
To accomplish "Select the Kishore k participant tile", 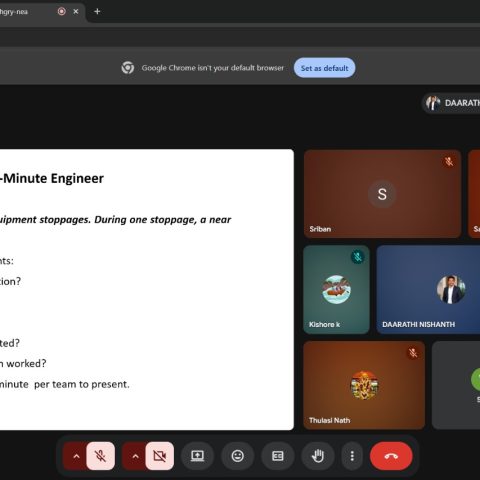I will [x=336, y=290].
